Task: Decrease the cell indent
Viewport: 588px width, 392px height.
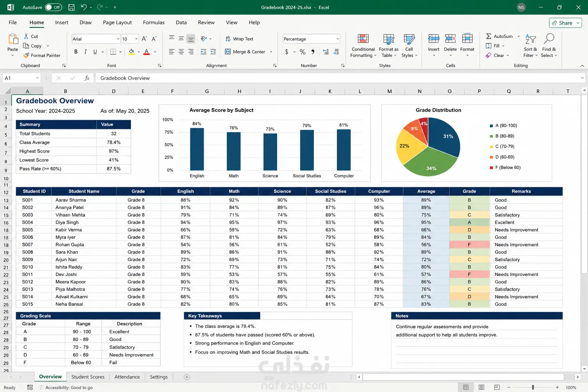Action: (x=203, y=52)
